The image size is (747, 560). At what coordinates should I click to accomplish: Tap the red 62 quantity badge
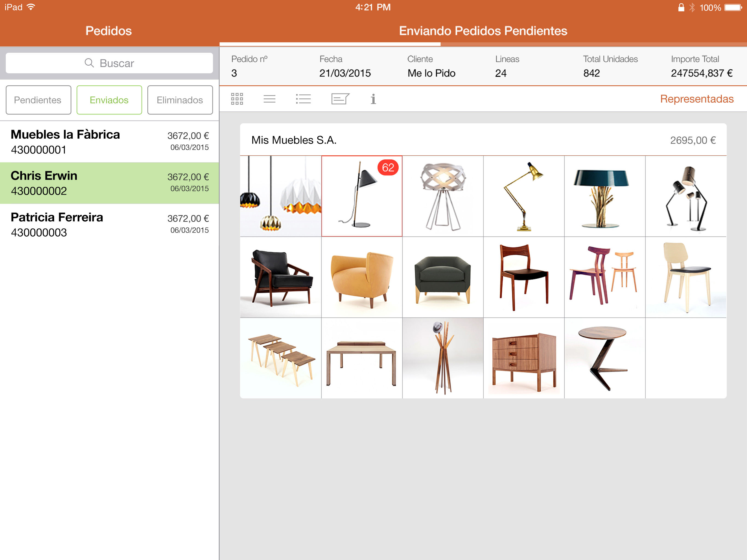pyautogui.click(x=388, y=168)
